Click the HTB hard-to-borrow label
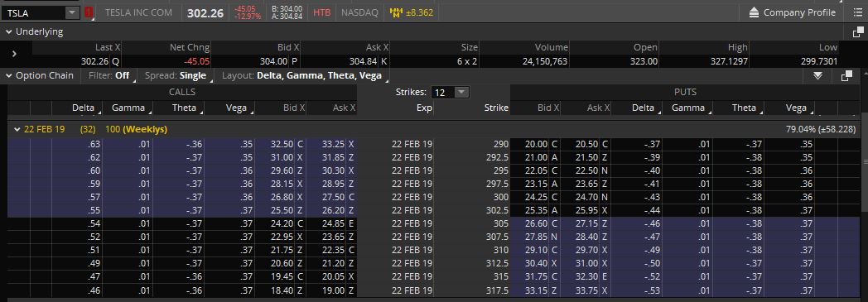This screenshot has width=868, height=302. pos(321,12)
